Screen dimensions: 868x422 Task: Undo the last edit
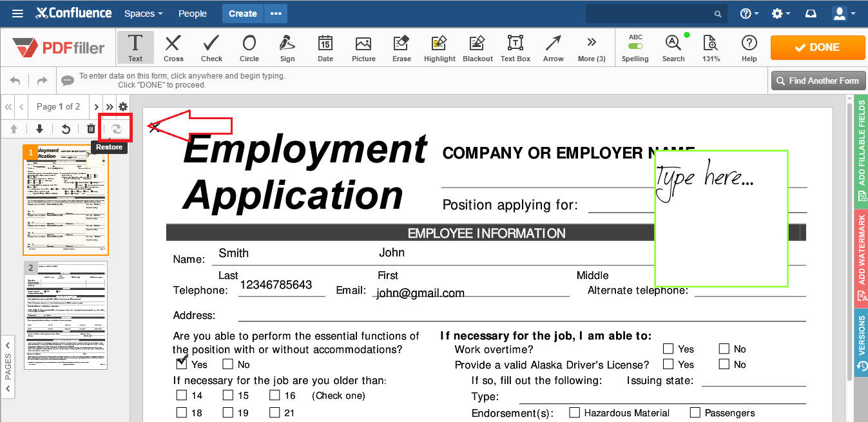pyautogui.click(x=15, y=81)
